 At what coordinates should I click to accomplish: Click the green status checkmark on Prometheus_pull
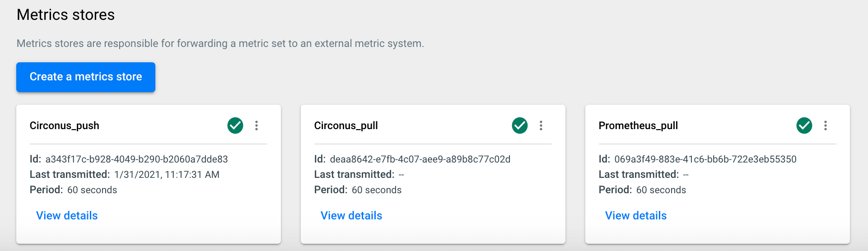point(804,125)
